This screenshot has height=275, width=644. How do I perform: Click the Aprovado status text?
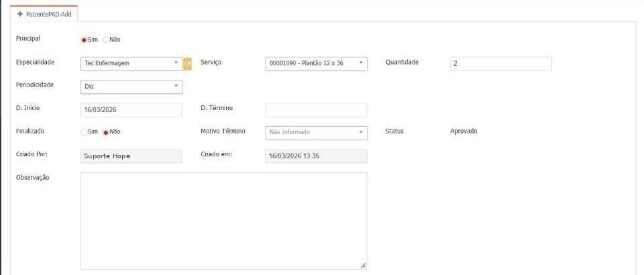pyautogui.click(x=464, y=131)
